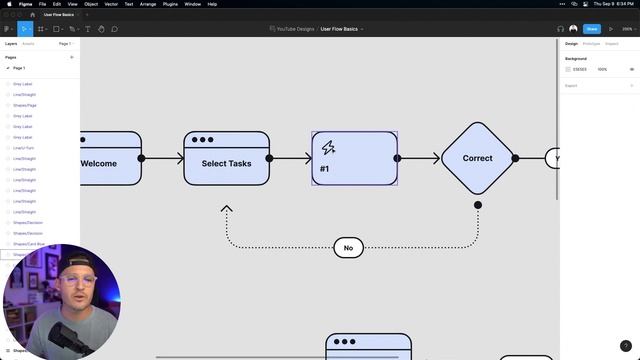Image resolution: width=640 pixels, height=360 pixels.
Task: Open the File menu
Action: coord(42,4)
